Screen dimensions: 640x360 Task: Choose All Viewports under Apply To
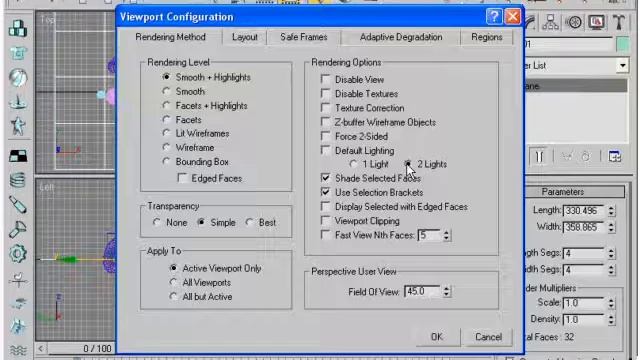(173, 282)
